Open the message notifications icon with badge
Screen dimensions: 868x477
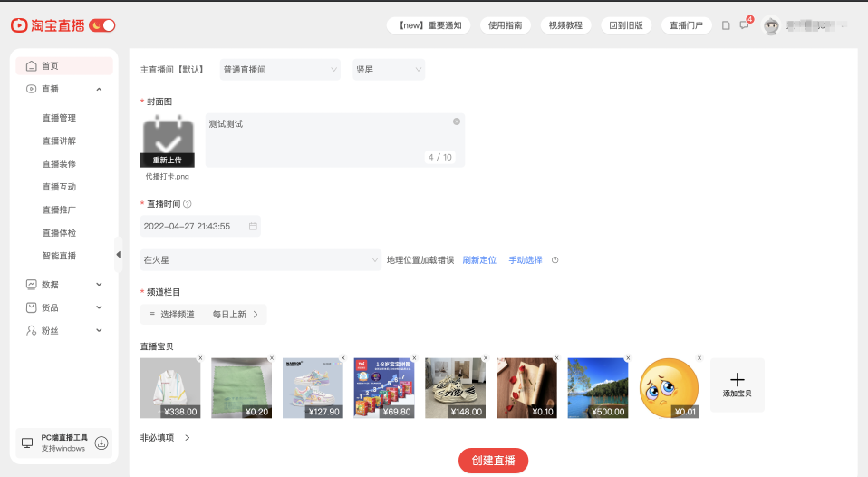click(x=745, y=25)
